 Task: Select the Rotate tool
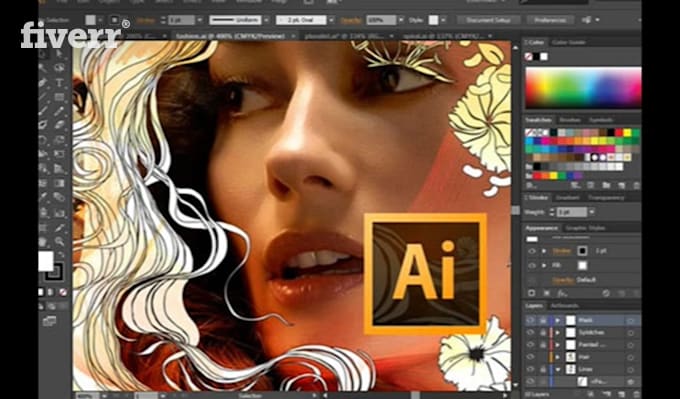[x=42, y=139]
